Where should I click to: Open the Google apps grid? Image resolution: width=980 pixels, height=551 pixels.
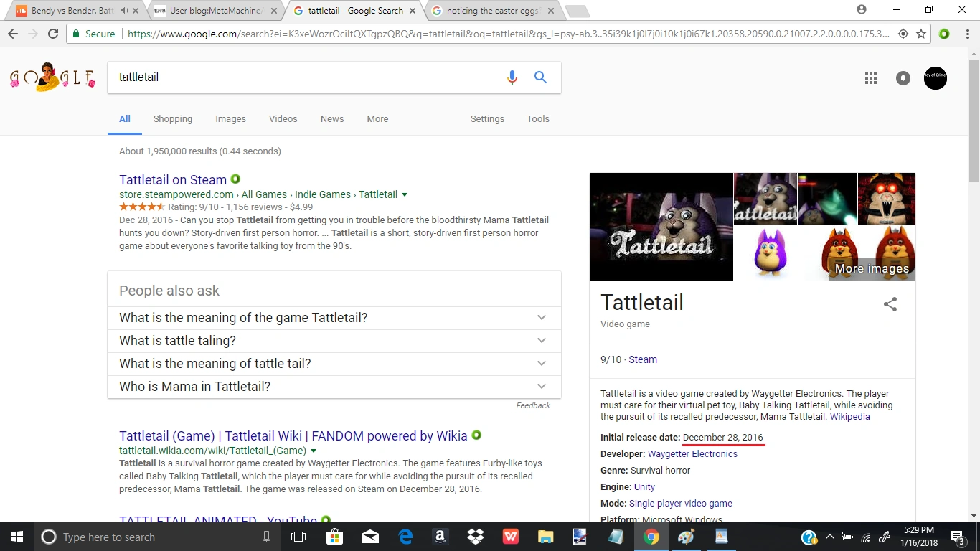click(x=871, y=78)
